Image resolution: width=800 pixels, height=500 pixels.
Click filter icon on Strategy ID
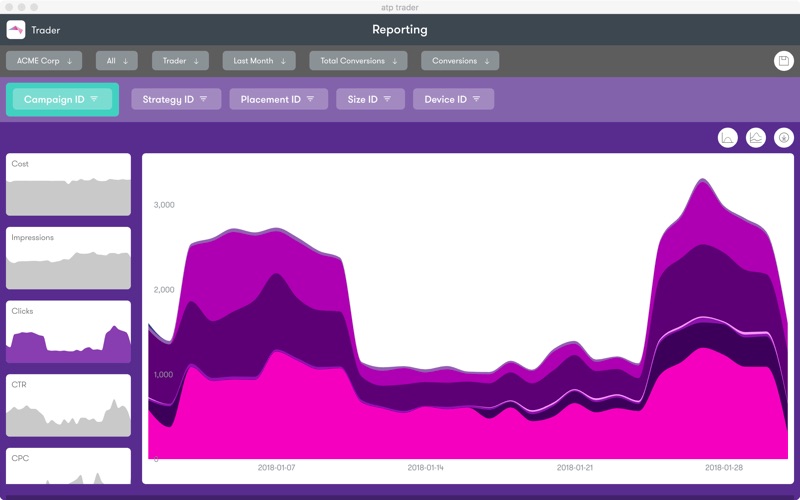coord(203,99)
